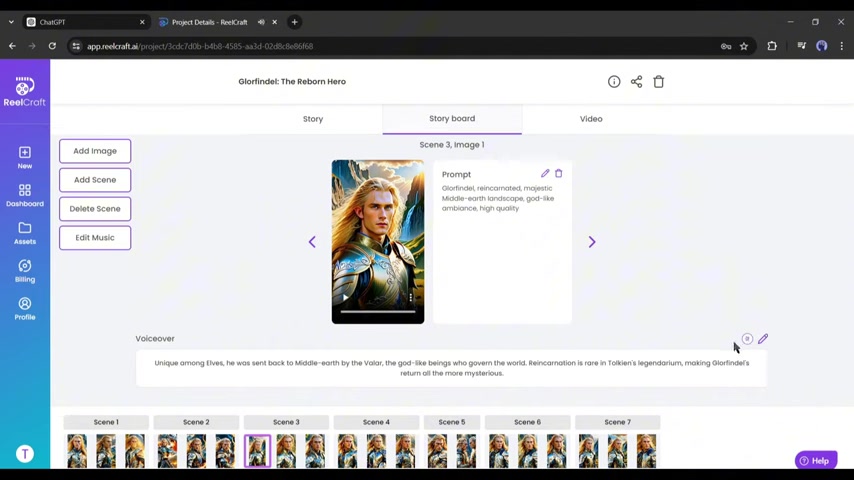Go to previous image with left arrow

(312, 241)
